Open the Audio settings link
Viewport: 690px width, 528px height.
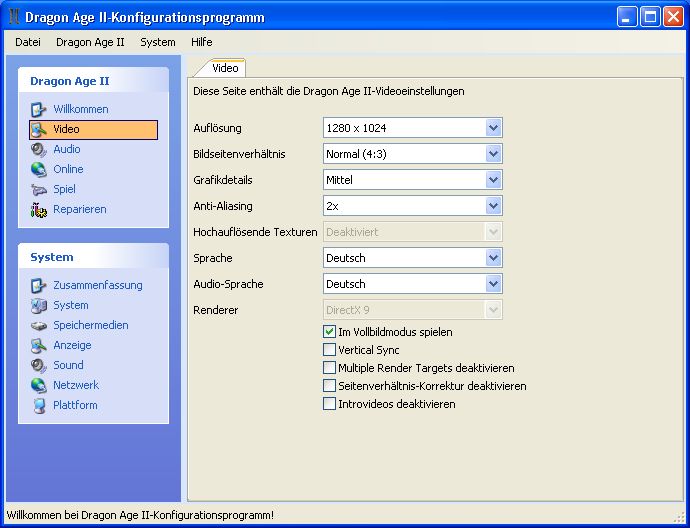(x=66, y=149)
